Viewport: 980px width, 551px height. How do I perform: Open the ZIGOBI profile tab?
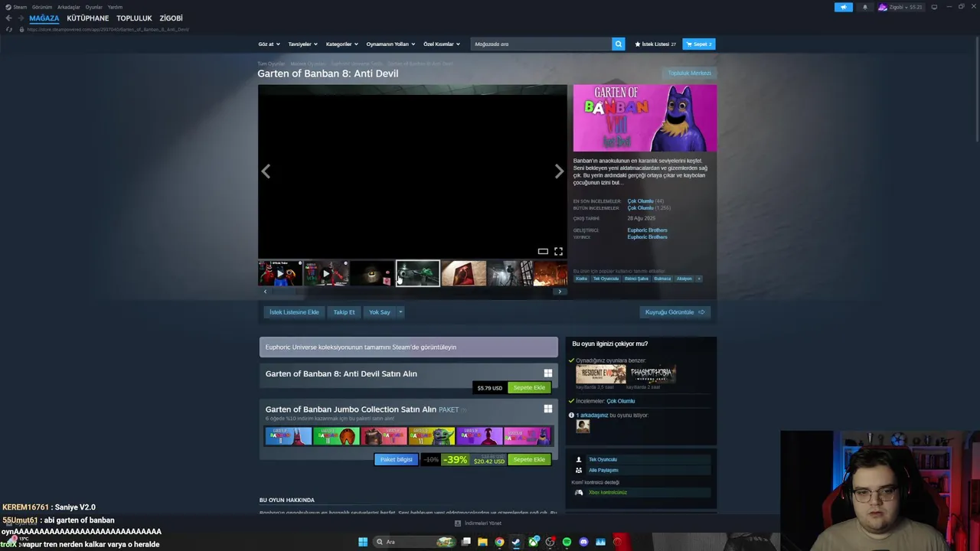[x=171, y=18]
